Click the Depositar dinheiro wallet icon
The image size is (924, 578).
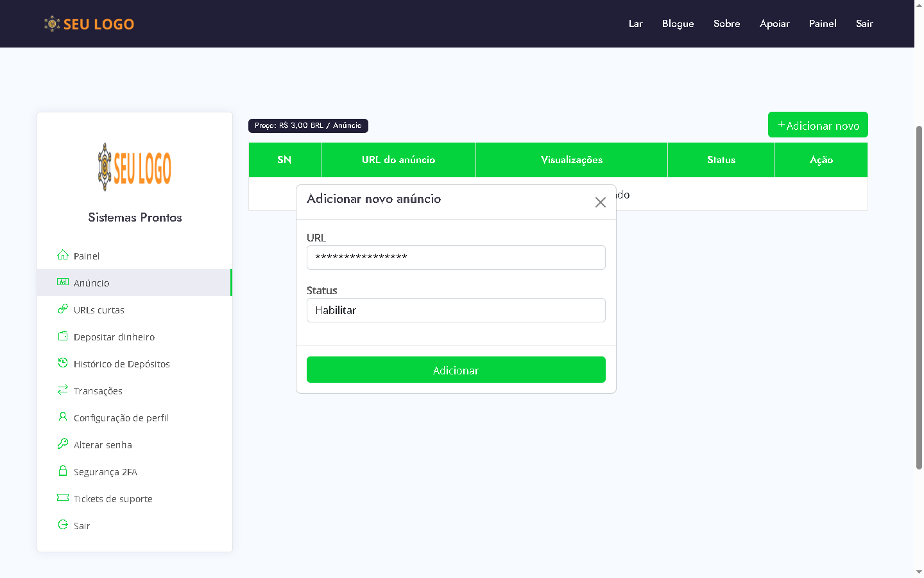62,336
